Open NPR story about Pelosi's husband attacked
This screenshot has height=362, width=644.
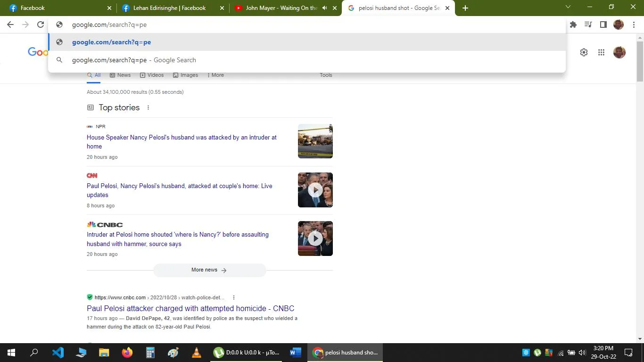[x=182, y=142]
